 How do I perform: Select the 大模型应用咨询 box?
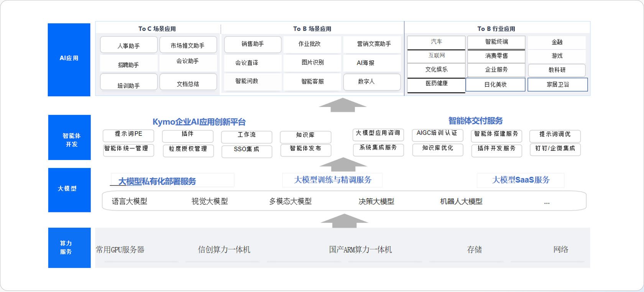[378, 134]
